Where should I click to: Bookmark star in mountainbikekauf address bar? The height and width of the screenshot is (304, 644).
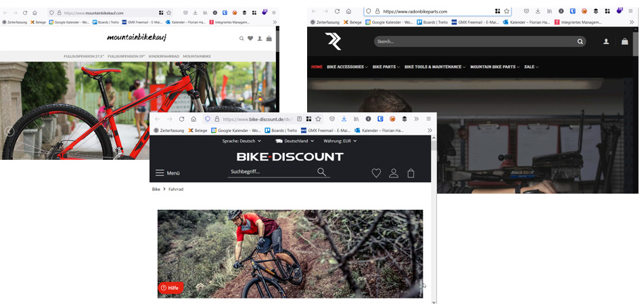169,13
